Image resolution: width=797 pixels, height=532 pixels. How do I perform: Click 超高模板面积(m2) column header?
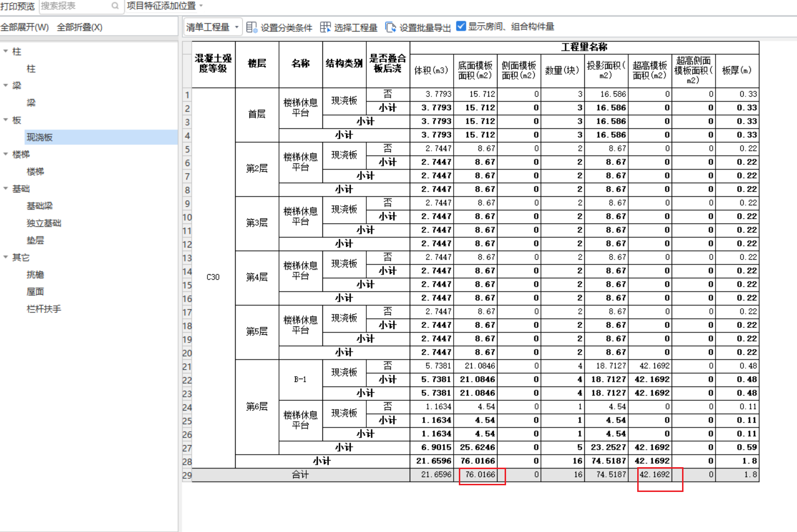tap(650, 71)
